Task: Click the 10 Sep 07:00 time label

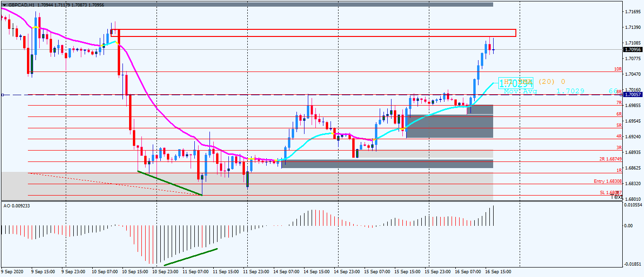Action: click(104, 272)
